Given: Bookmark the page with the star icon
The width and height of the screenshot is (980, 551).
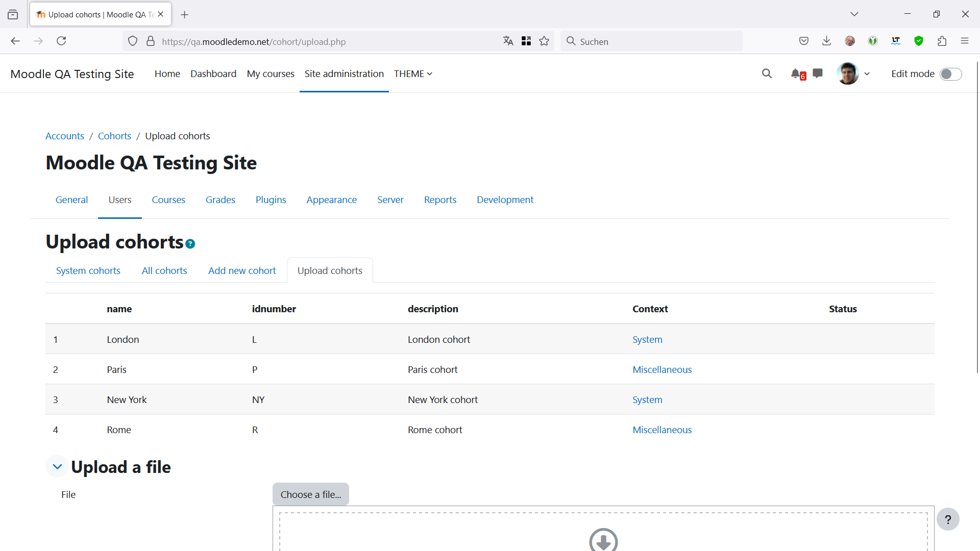Looking at the screenshot, I should coord(544,41).
